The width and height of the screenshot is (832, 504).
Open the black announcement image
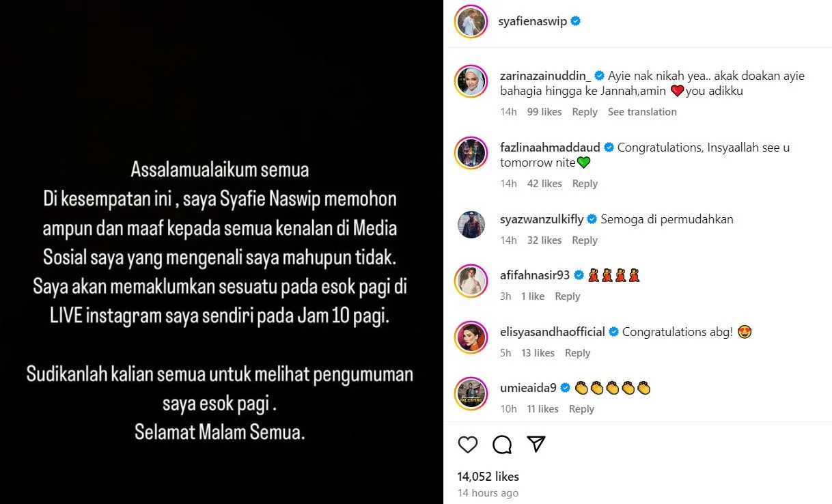(221, 252)
